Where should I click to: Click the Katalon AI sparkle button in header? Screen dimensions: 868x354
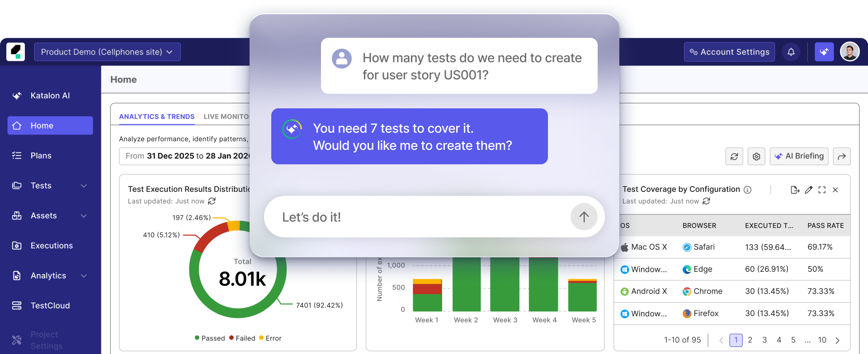[824, 52]
